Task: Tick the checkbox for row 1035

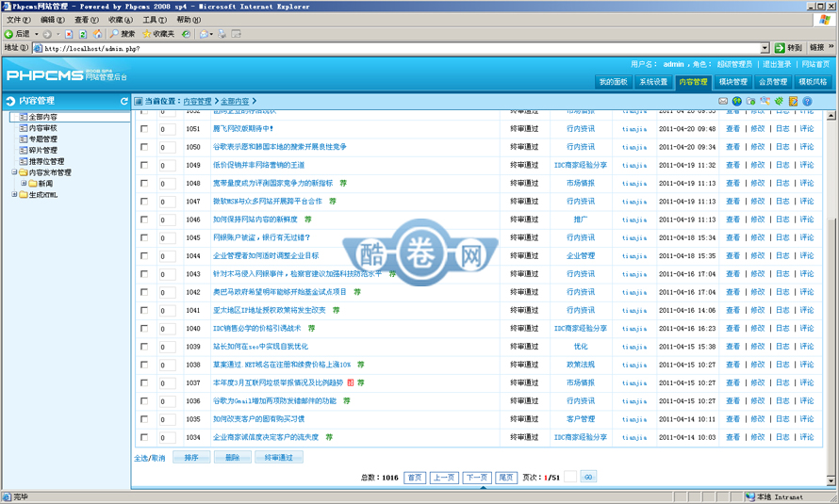Action: (144, 419)
